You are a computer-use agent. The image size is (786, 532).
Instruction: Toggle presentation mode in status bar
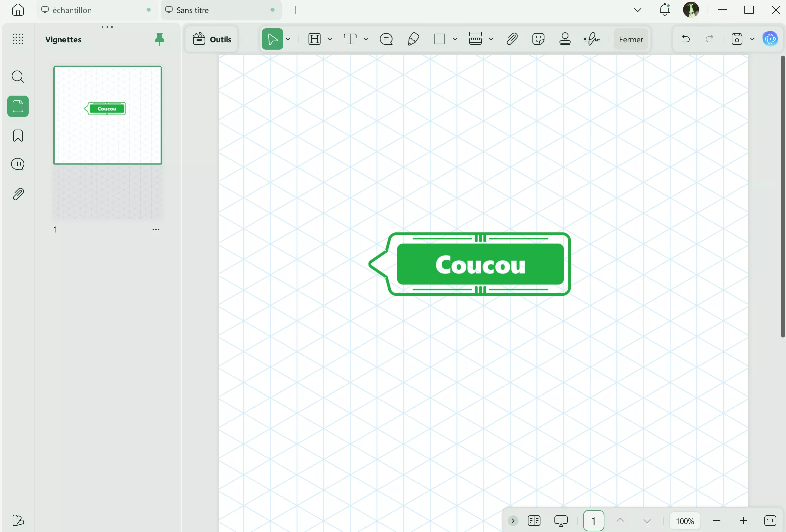click(561, 520)
